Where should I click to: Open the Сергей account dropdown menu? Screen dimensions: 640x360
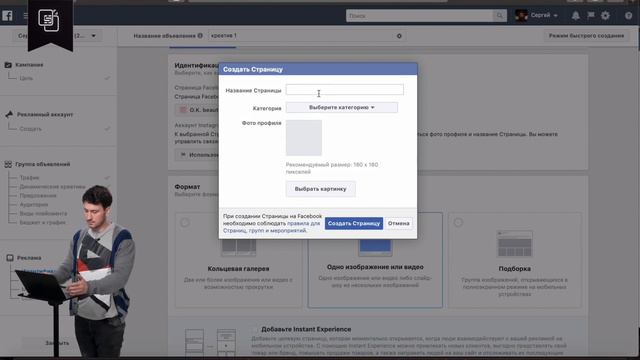[544, 16]
